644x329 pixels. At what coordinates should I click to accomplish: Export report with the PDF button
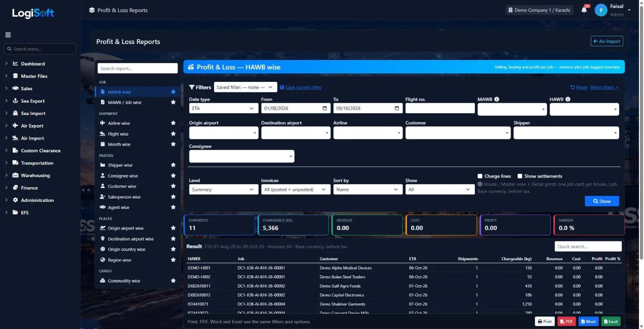pos(566,321)
